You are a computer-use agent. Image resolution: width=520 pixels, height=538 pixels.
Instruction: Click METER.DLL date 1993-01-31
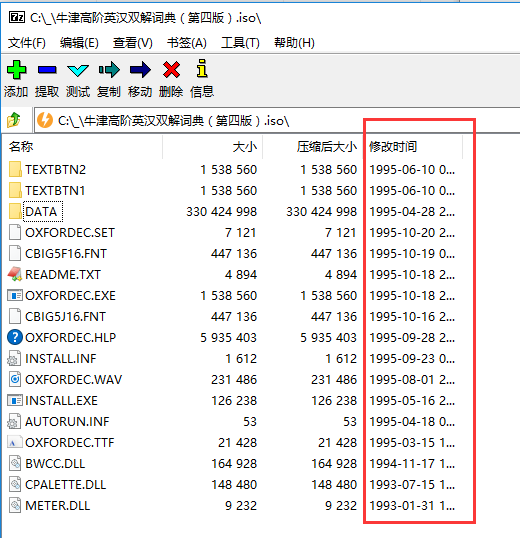coord(412,505)
